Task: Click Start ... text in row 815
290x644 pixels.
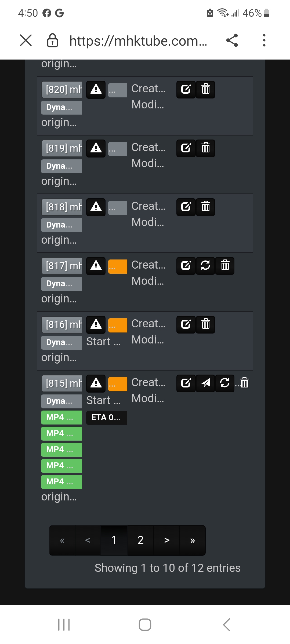Action: (103, 401)
